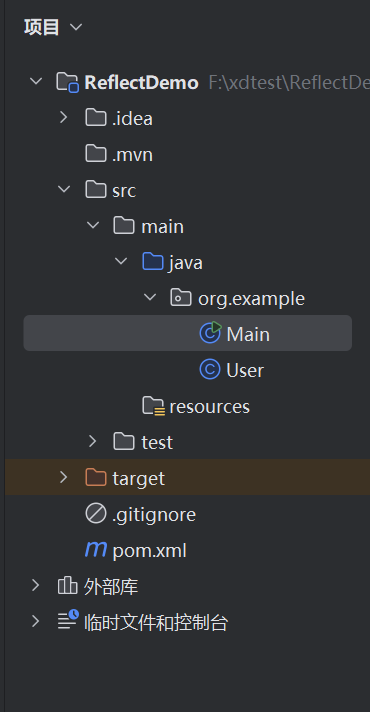Expand the target folder
The height and width of the screenshot is (712, 370).
click(64, 477)
